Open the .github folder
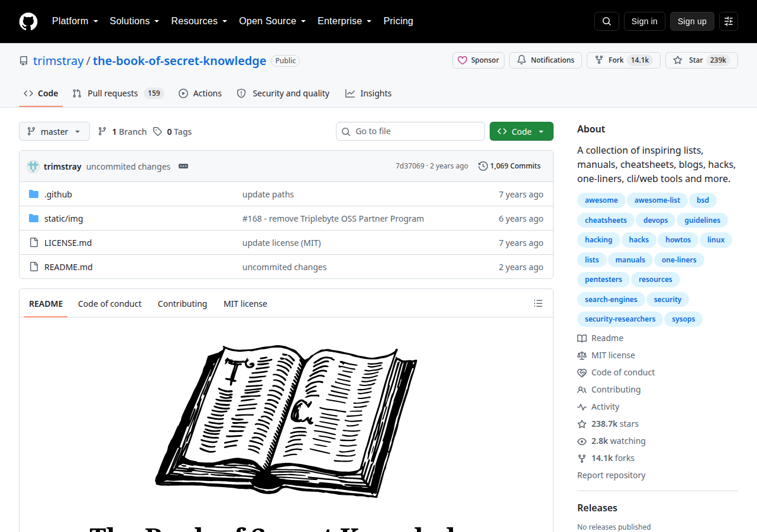 pos(58,194)
